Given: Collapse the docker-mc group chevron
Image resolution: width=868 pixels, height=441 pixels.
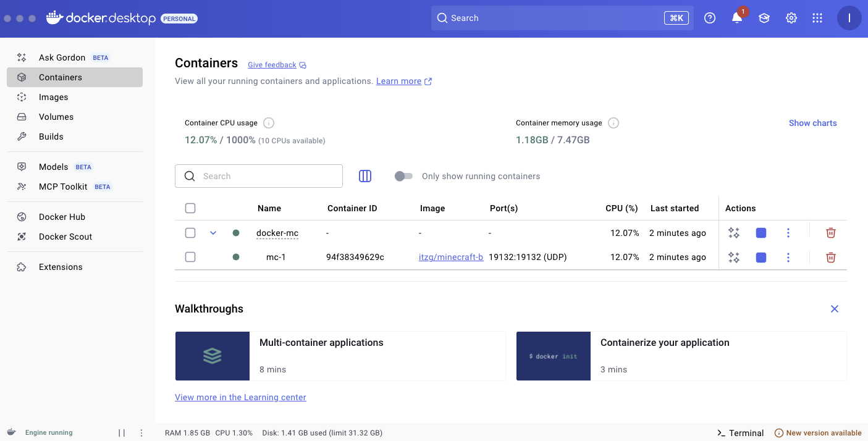Looking at the screenshot, I should (x=213, y=233).
